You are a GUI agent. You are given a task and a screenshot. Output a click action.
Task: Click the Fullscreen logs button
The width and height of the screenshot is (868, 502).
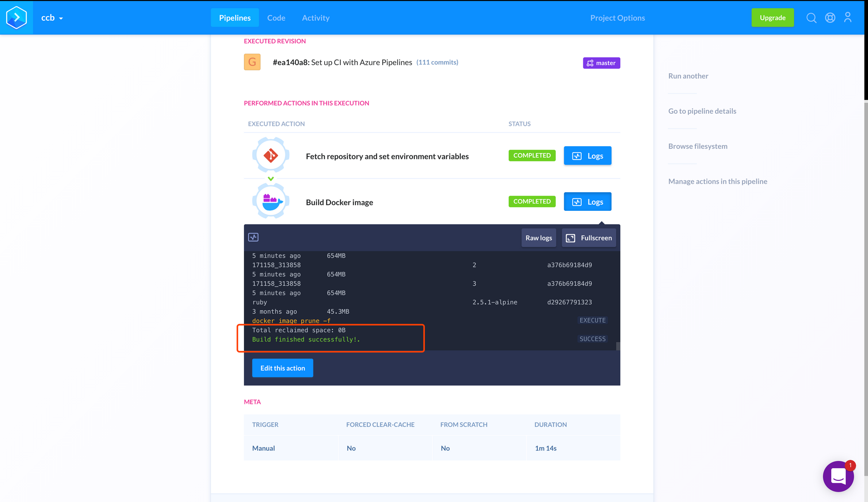coord(589,238)
